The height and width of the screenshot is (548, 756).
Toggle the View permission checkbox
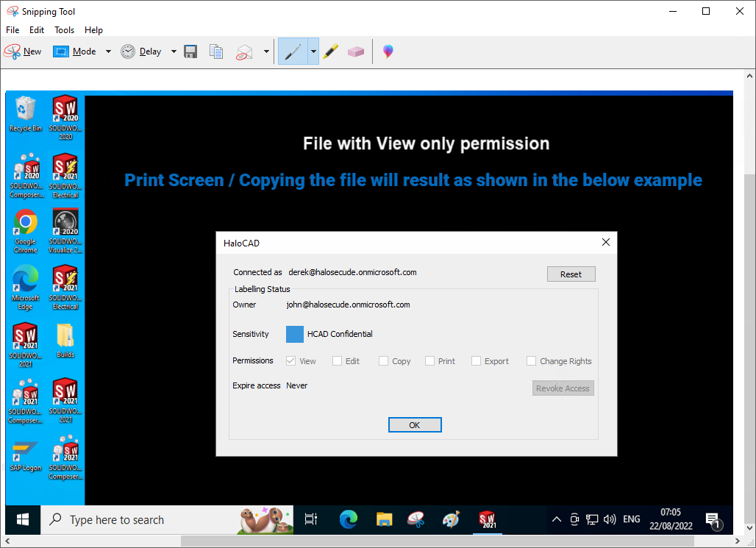(290, 361)
